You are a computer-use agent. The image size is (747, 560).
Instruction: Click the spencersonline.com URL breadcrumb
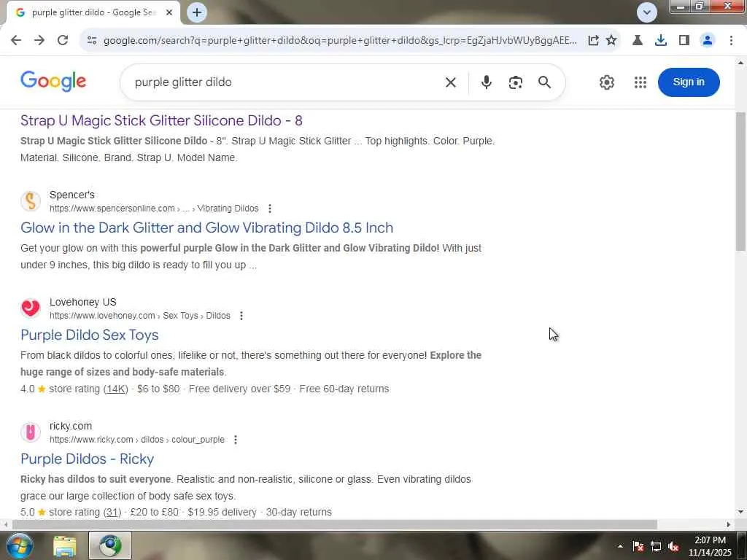(x=154, y=209)
